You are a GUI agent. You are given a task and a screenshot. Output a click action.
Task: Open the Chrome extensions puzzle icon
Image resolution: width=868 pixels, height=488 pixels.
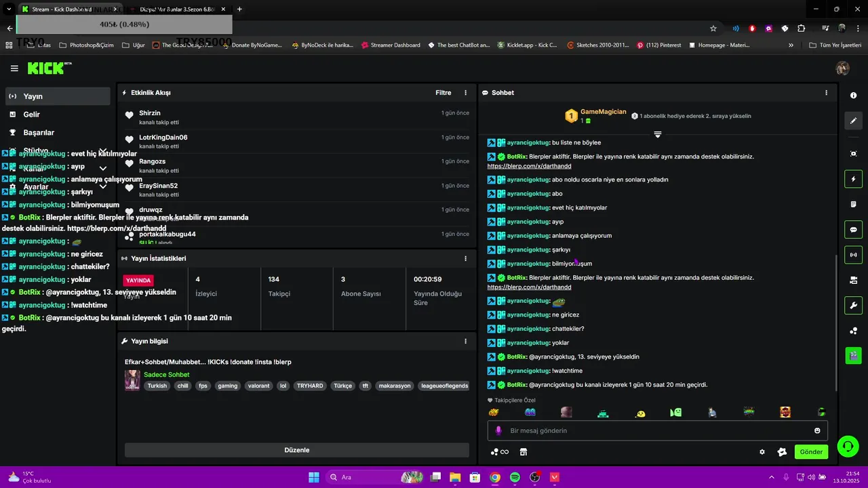[802, 28]
